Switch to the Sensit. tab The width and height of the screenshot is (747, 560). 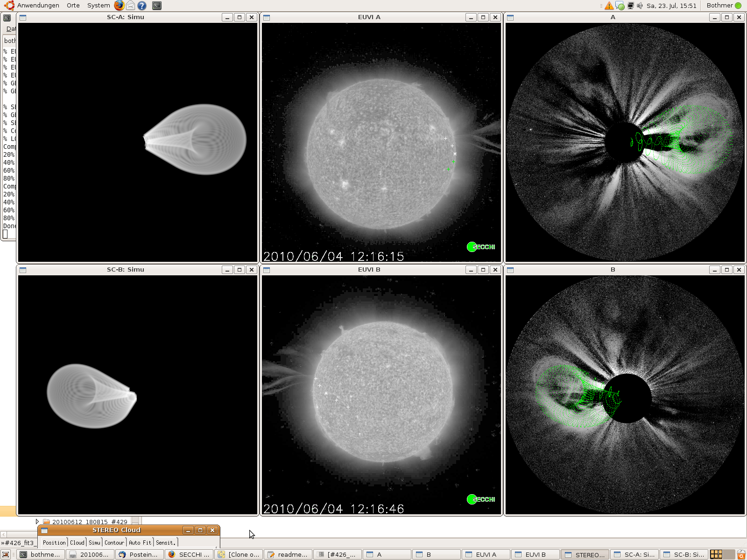coord(166,543)
